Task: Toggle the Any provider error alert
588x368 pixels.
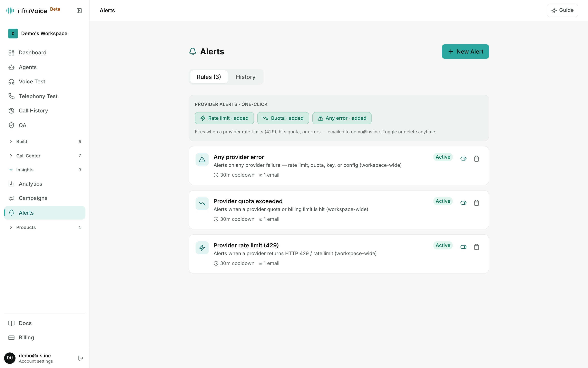Action: tap(463, 159)
